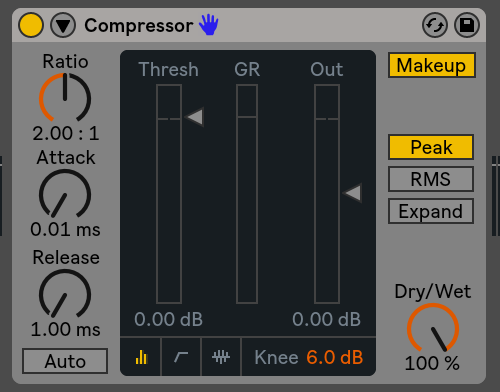500x392 pixels.
Task: Click the Release knob
Action: pyautogui.click(x=65, y=294)
